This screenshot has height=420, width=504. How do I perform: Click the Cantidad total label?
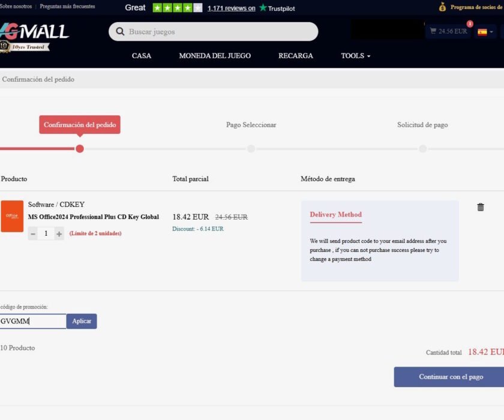(443, 353)
